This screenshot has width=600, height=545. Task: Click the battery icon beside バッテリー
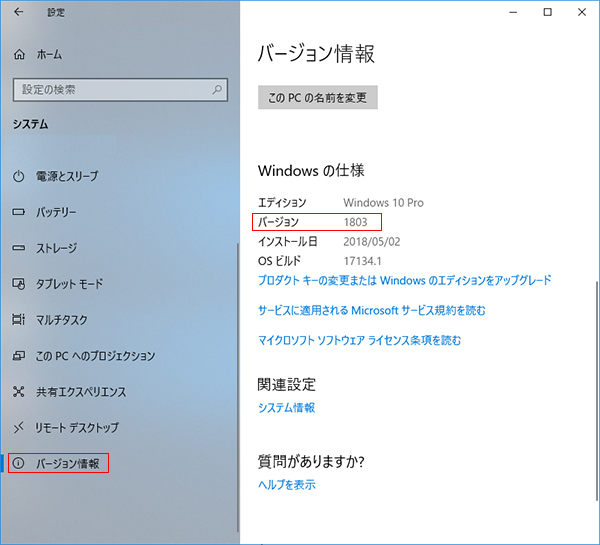click(19, 212)
